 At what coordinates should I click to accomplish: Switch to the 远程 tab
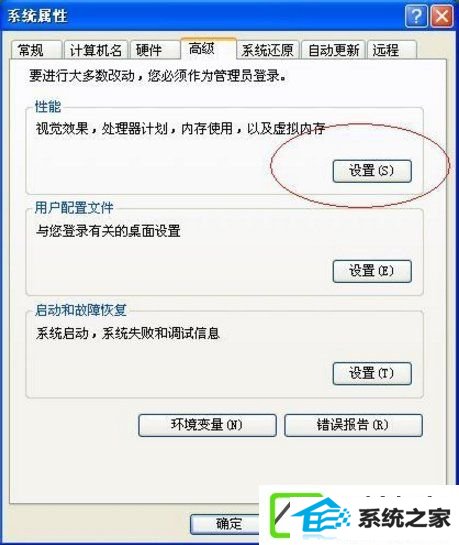click(x=392, y=50)
